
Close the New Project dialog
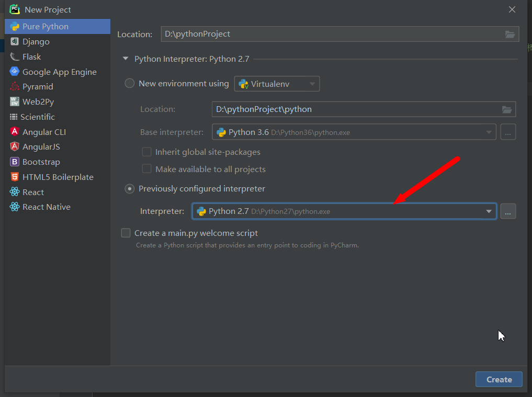[x=512, y=9]
